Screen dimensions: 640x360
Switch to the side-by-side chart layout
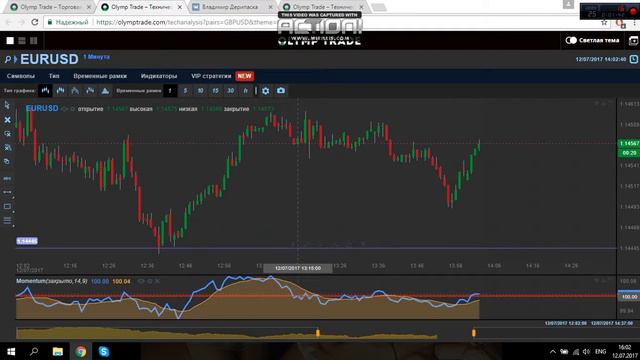(33, 40)
